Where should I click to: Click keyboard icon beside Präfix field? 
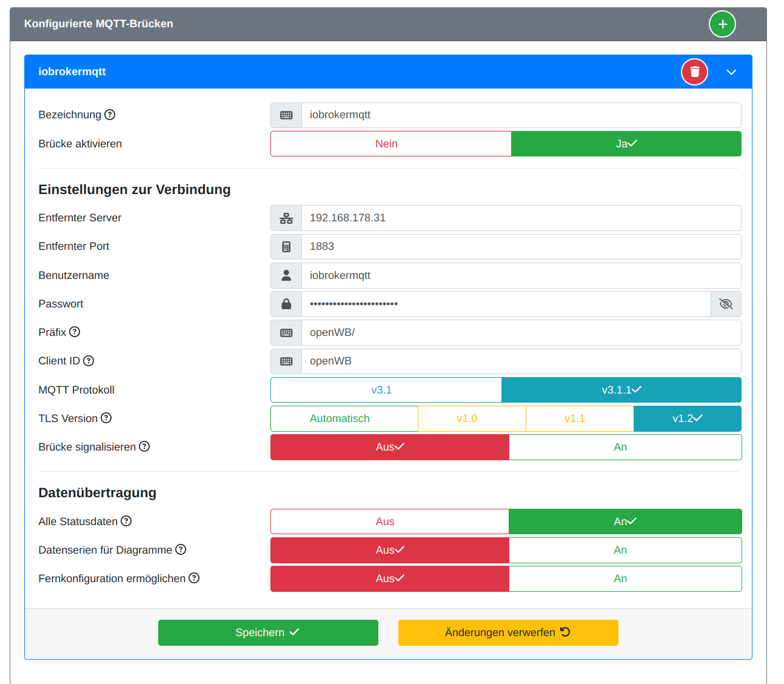(286, 333)
